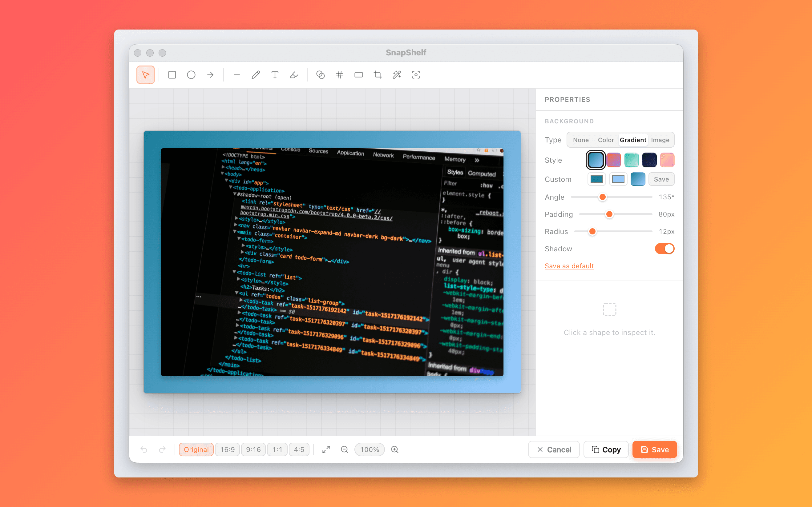The height and width of the screenshot is (507, 812).
Task: Open the custom end color well
Action: tap(618, 179)
